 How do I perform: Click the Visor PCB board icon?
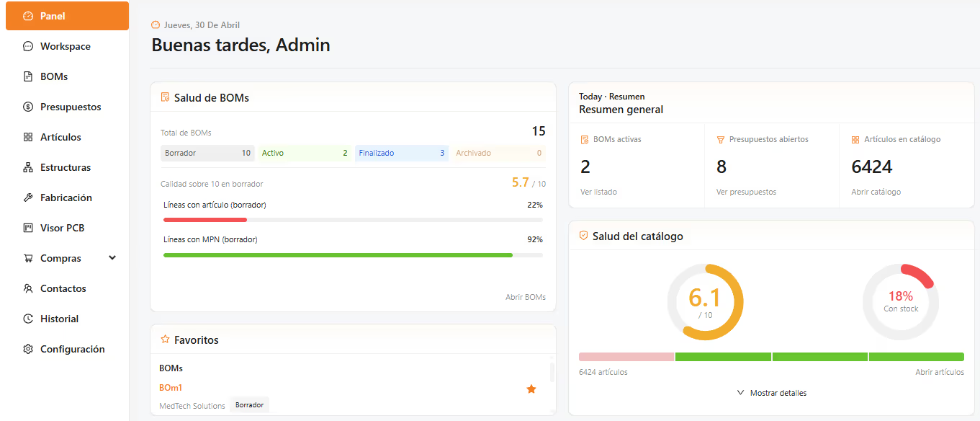click(x=28, y=228)
